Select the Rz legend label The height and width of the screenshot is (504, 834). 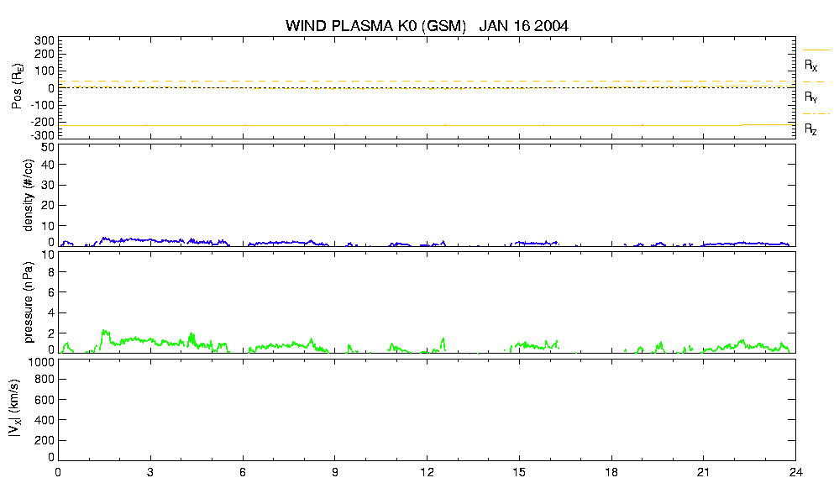tap(810, 129)
